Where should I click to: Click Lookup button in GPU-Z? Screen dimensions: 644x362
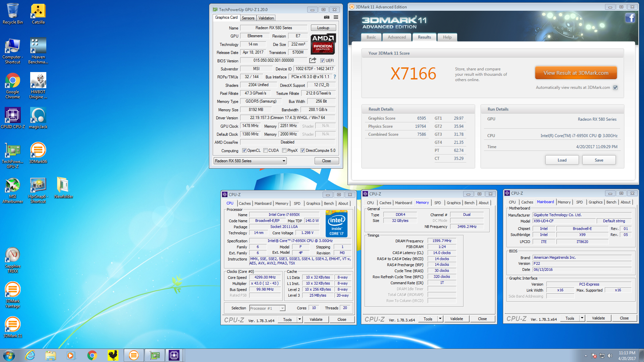[x=323, y=28]
